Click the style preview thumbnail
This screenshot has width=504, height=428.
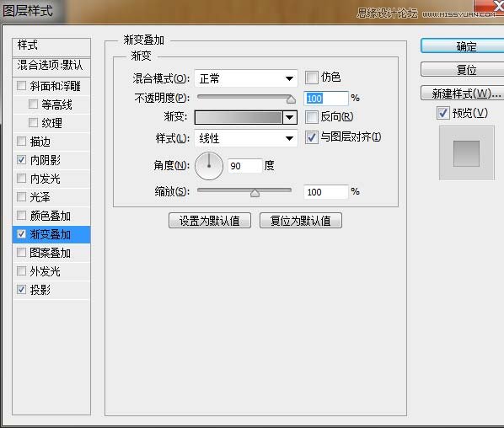(x=467, y=153)
